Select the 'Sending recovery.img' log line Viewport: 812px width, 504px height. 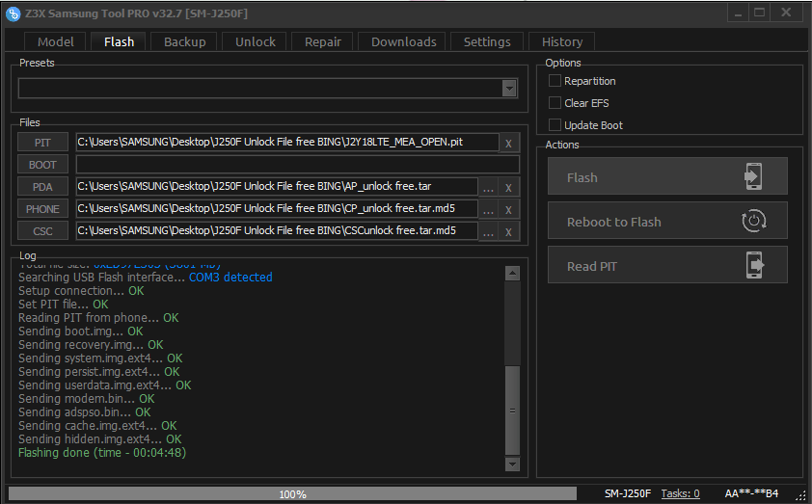91,345
